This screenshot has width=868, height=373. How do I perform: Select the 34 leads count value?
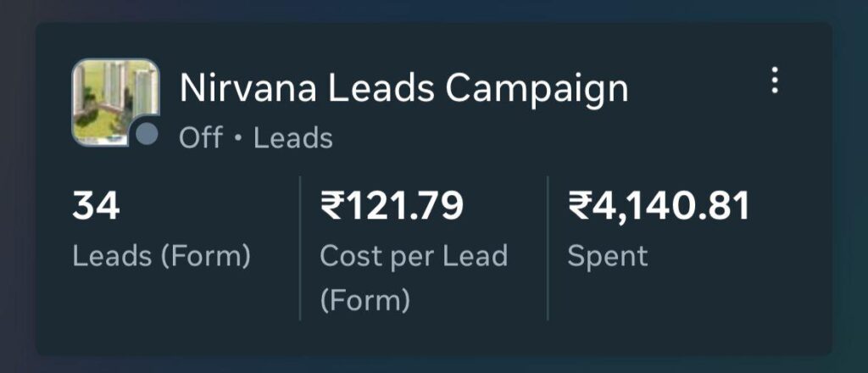point(96,207)
